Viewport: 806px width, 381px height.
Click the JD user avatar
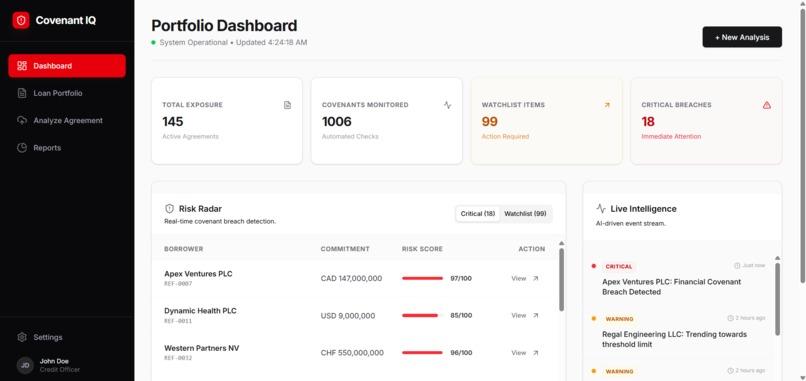click(25, 365)
